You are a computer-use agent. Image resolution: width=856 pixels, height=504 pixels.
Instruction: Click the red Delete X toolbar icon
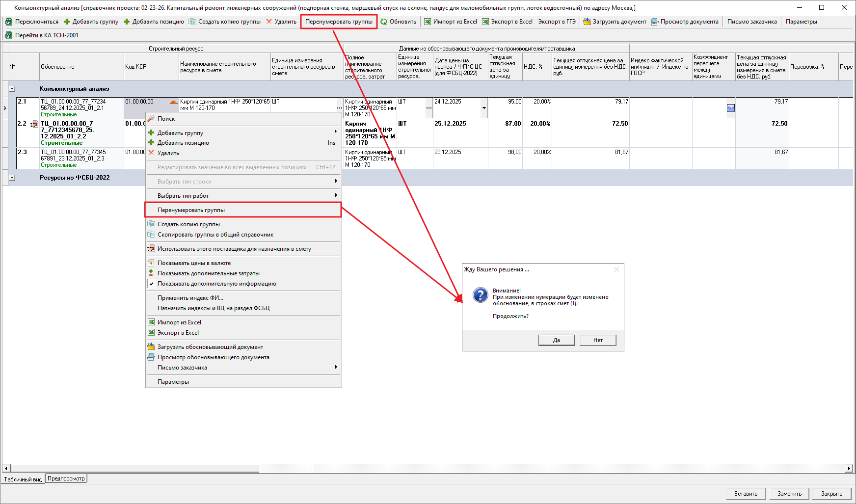pos(269,22)
